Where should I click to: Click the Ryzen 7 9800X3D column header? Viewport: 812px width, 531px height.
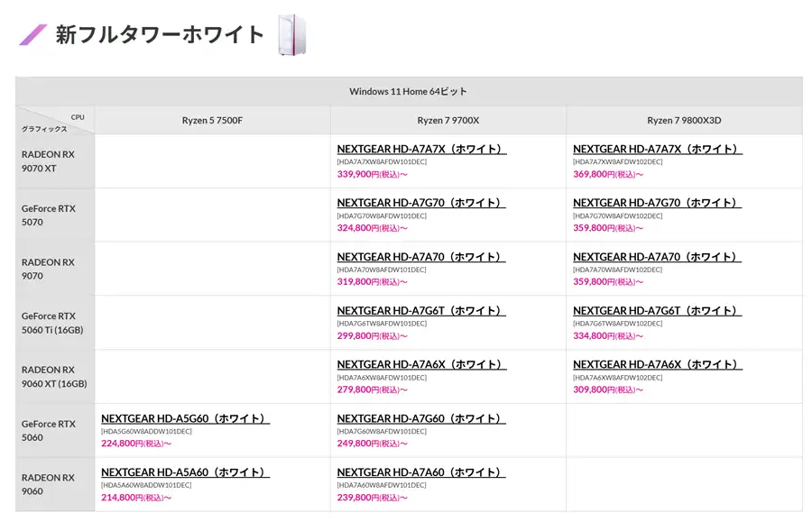[684, 120]
